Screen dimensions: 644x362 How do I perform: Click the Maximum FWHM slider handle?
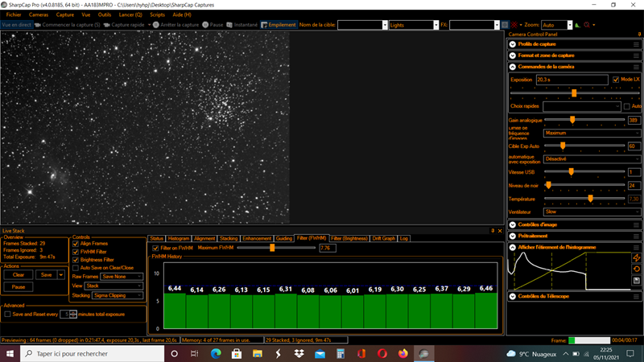click(x=272, y=248)
